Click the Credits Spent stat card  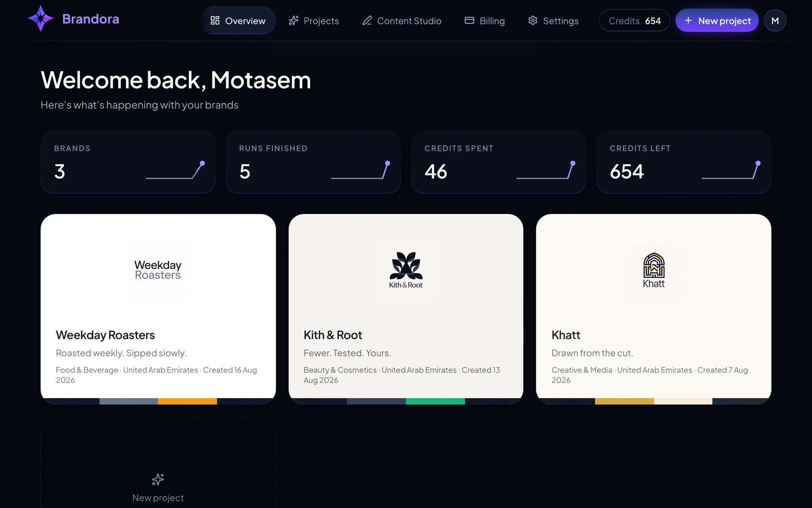498,162
